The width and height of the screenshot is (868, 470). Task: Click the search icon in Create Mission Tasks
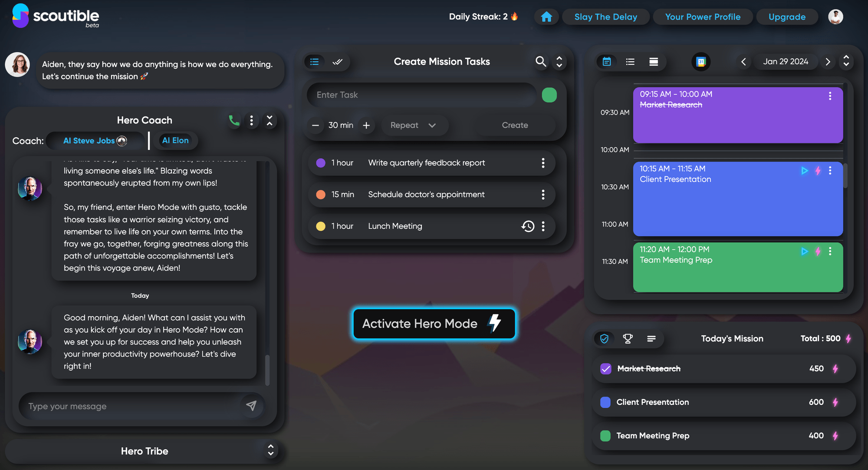(x=540, y=62)
